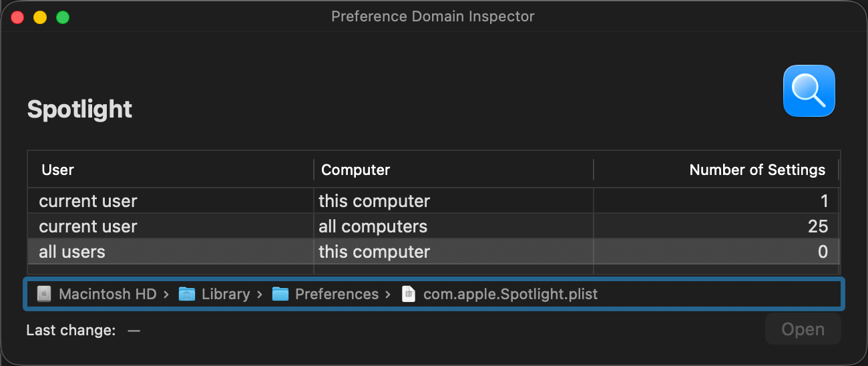Minimize the window with the yellow button
Image resolution: width=868 pixels, height=366 pixels.
click(40, 17)
